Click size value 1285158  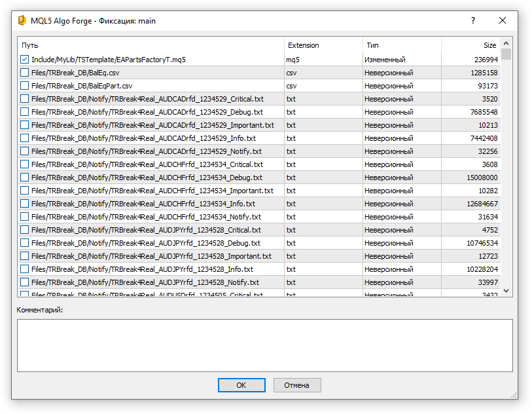click(484, 73)
